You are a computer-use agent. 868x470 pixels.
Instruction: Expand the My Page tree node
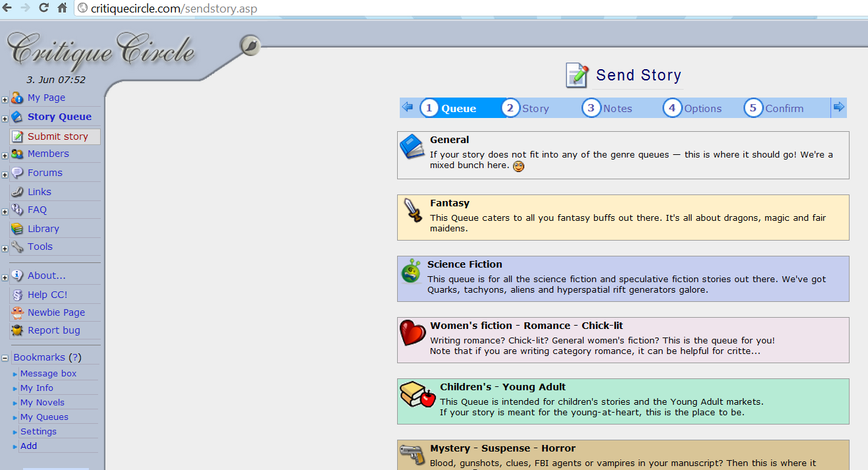(x=5, y=100)
